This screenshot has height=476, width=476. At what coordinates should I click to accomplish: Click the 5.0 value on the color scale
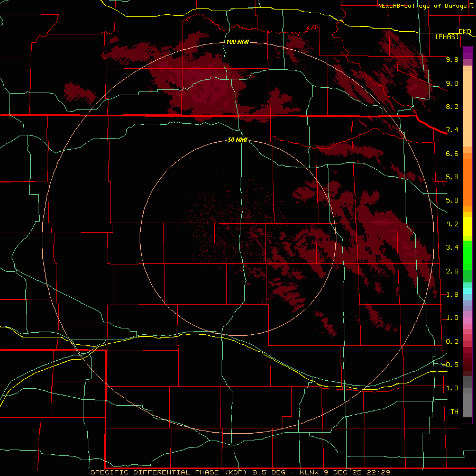click(452, 200)
